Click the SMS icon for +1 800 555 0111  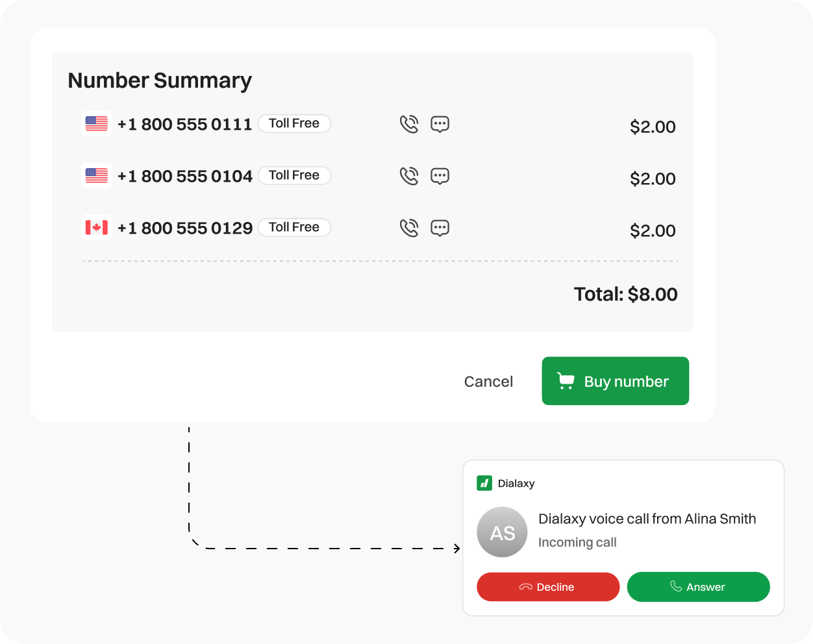coord(440,123)
